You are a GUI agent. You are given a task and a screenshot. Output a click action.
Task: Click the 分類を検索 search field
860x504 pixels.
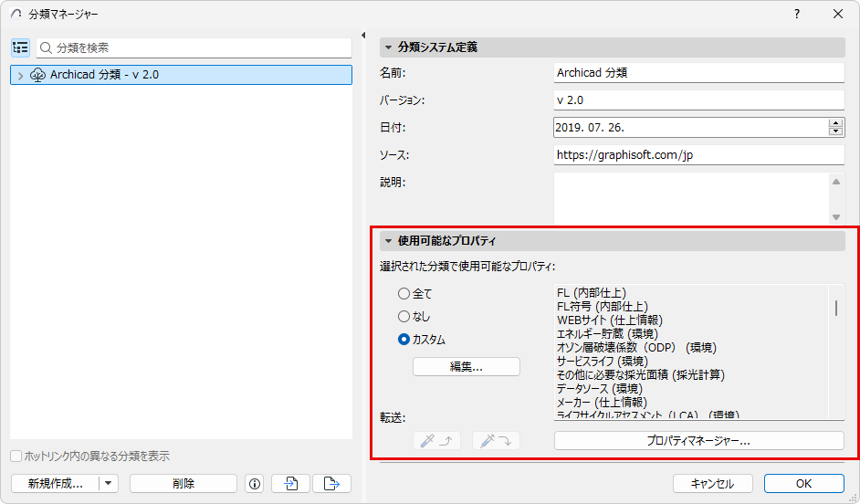coord(194,48)
